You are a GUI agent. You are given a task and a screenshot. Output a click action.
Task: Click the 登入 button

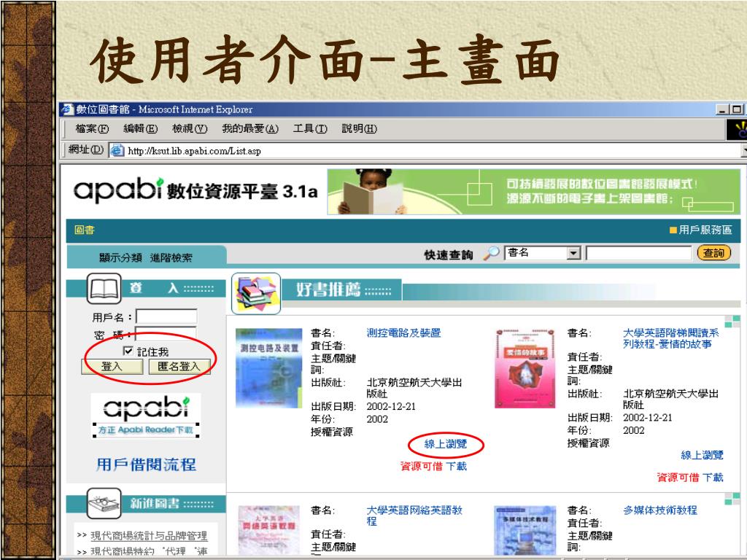pyautogui.click(x=112, y=367)
